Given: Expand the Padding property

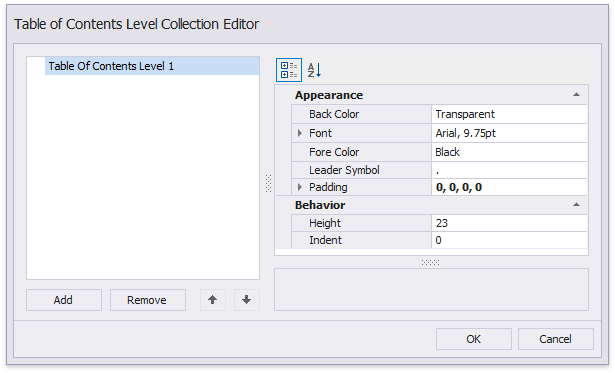Looking at the screenshot, I should pos(300,187).
